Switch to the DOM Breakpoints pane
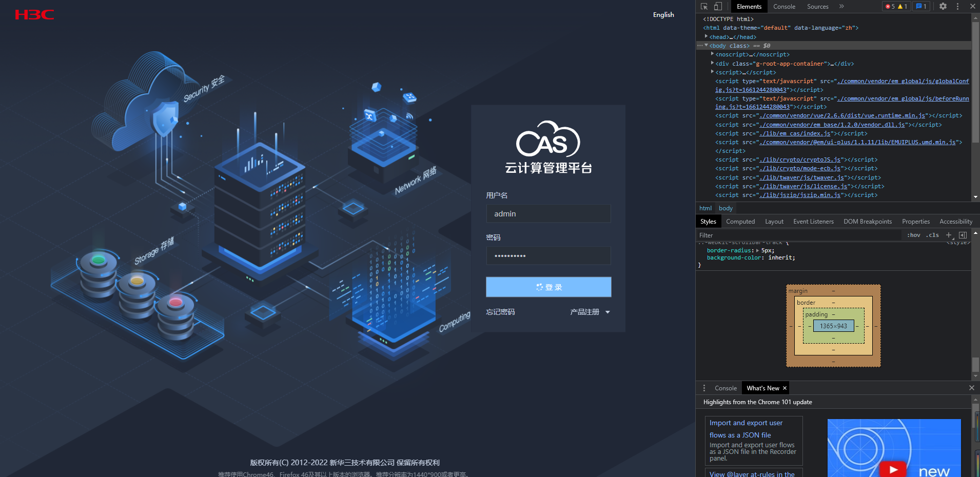 pos(868,222)
